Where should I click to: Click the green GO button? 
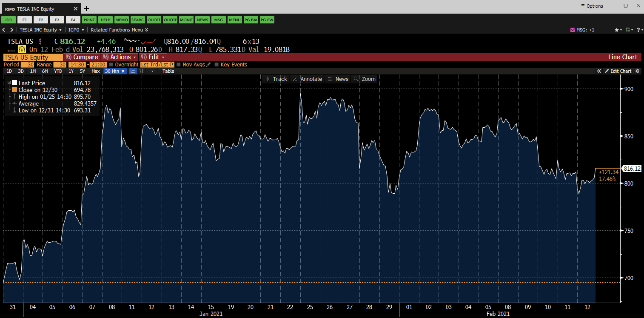(9, 20)
